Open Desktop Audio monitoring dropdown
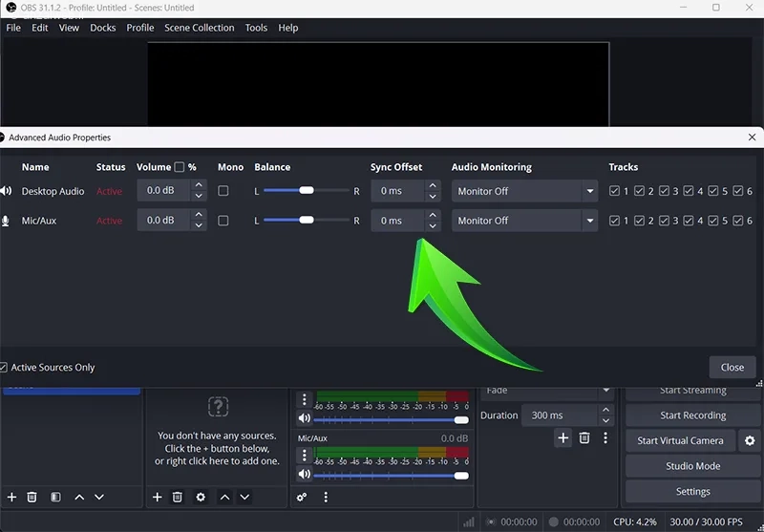764x532 pixels. (525, 191)
